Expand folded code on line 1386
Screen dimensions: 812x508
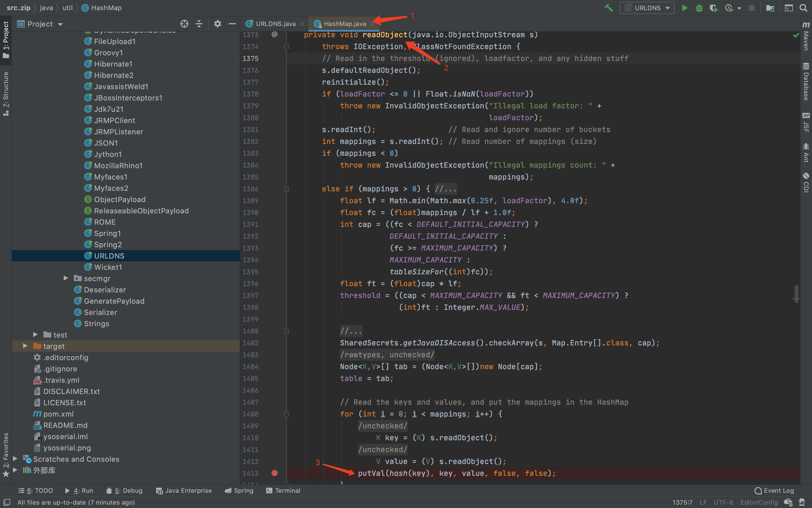click(x=286, y=189)
